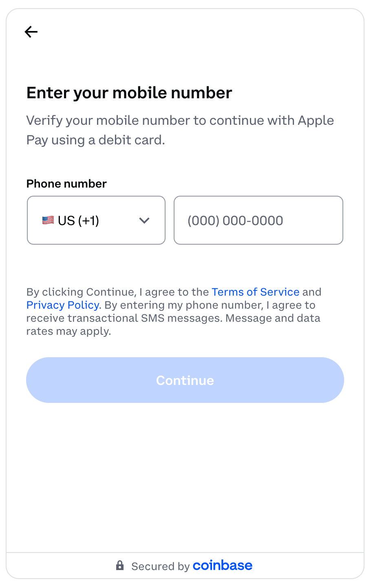Focus the phone number input field

(258, 221)
